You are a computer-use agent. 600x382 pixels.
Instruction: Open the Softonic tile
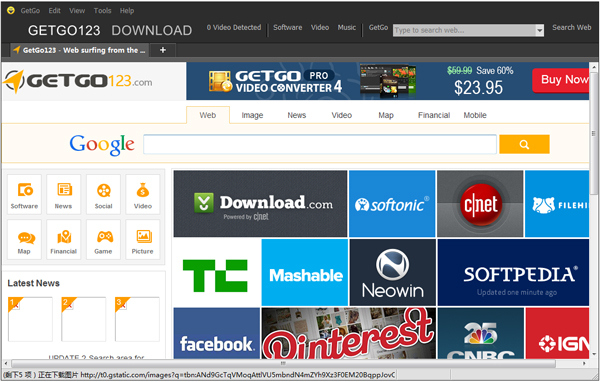392,204
